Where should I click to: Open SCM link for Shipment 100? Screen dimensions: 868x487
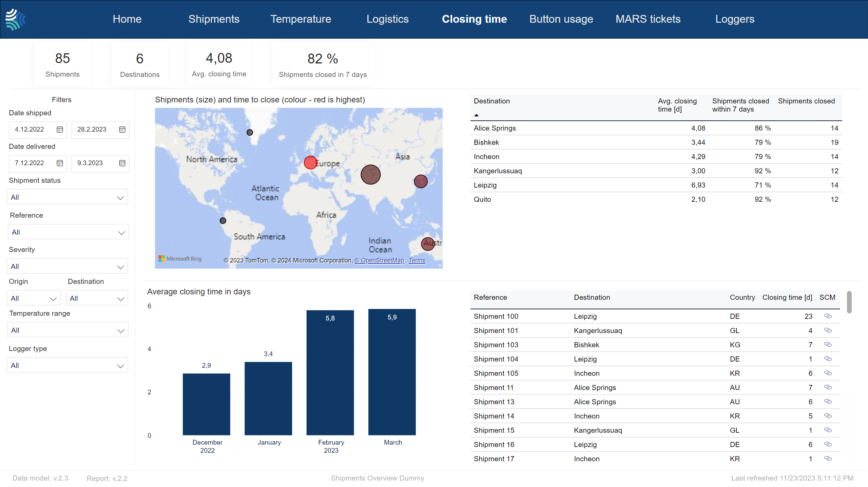point(828,316)
